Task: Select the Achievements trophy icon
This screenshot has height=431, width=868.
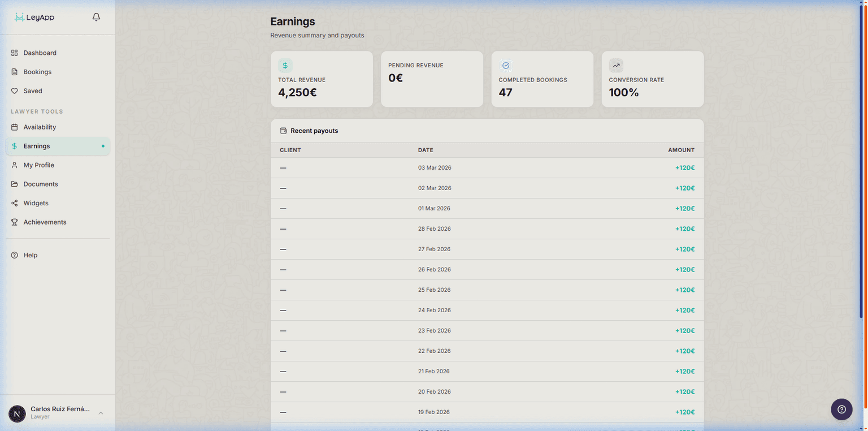Action: [x=14, y=222]
